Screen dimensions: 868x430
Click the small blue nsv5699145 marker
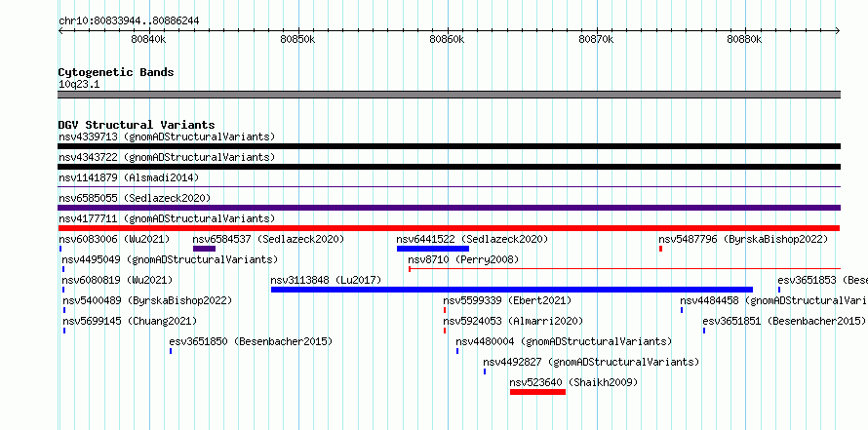pos(64,331)
